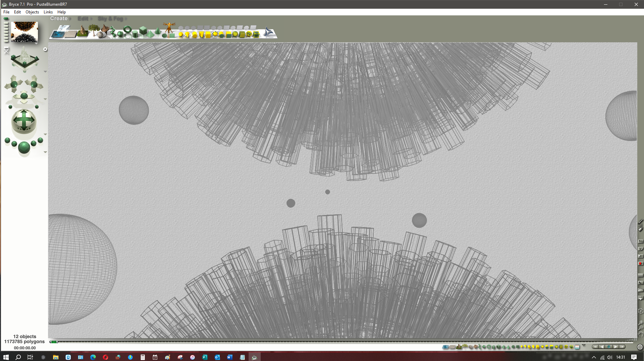This screenshot has width=644, height=361.
Task: Create a radial light (yellow sphere)
Action: (181, 35)
